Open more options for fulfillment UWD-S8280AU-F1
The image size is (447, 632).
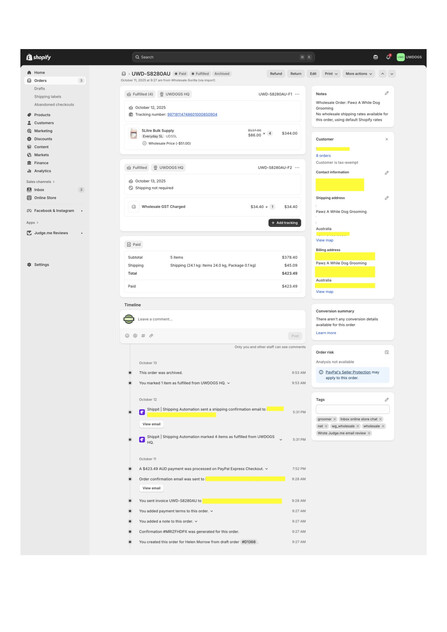tap(297, 94)
